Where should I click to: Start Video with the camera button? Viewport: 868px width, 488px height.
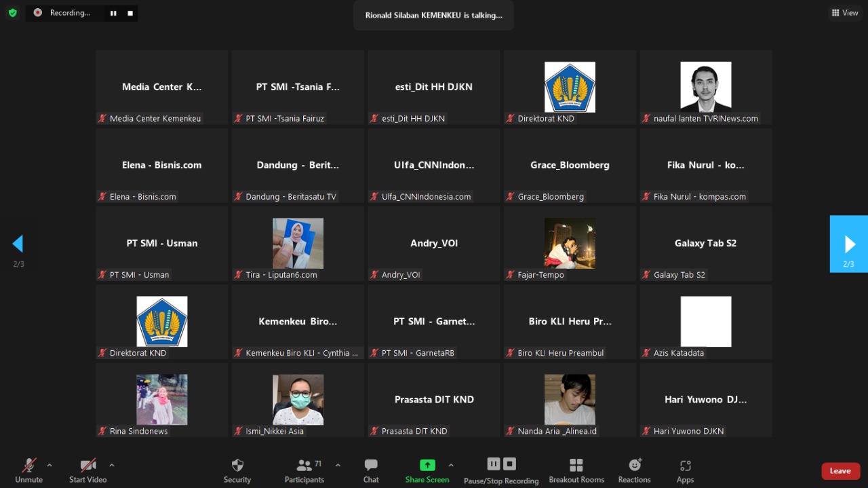tap(88, 470)
